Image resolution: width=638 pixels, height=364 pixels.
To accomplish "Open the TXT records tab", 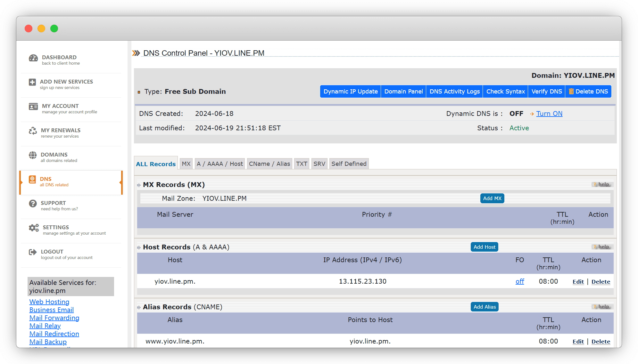I will point(302,164).
